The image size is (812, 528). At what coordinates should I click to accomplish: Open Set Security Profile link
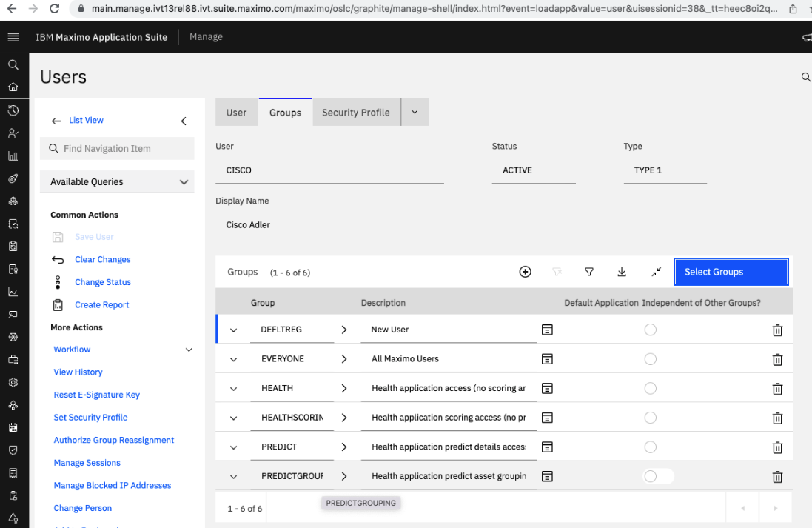point(90,417)
